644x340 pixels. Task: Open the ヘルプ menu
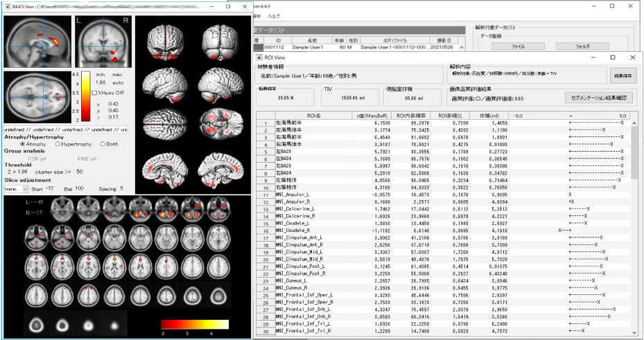pos(274,15)
